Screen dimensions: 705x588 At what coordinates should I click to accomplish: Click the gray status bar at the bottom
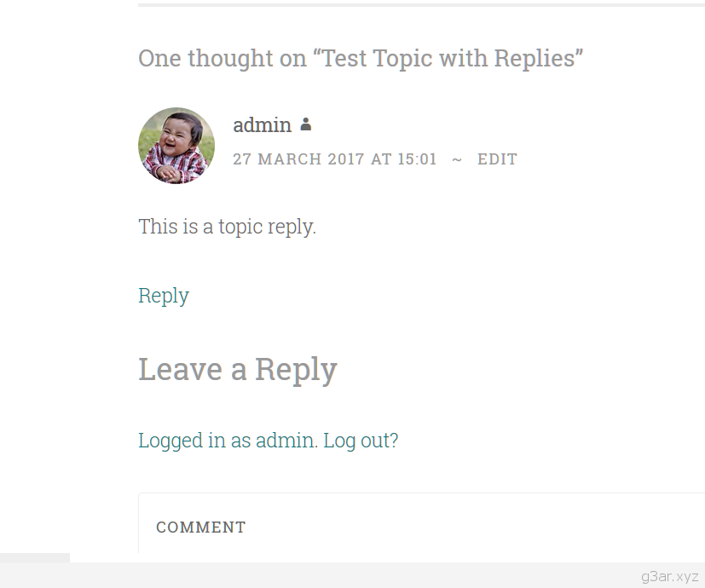(x=353, y=575)
